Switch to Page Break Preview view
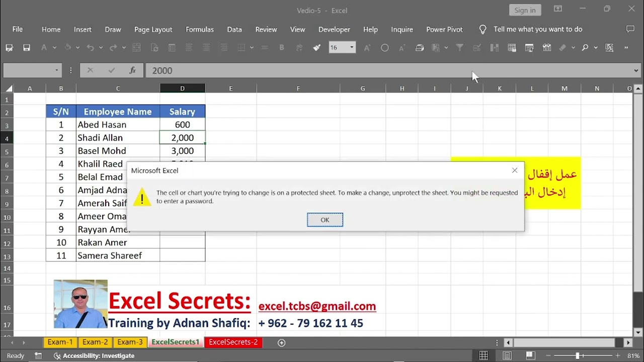The width and height of the screenshot is (644, 362). click(x=530, y=355)
